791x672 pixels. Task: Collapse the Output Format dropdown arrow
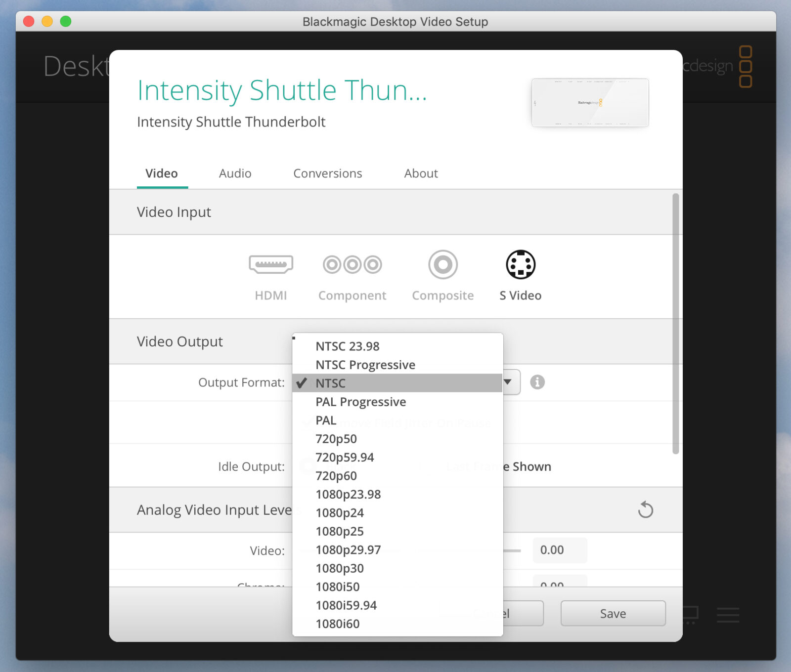[508, 382]
